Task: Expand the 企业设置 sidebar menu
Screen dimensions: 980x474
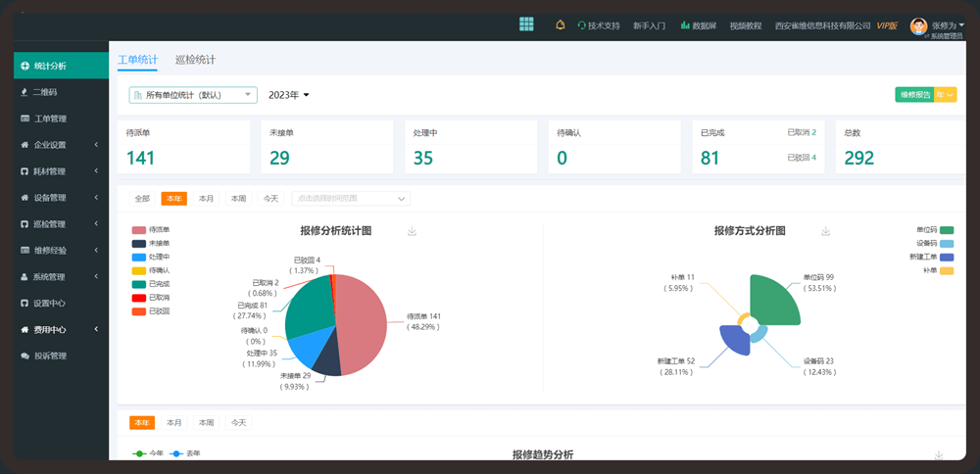Action: coord(57,145)
